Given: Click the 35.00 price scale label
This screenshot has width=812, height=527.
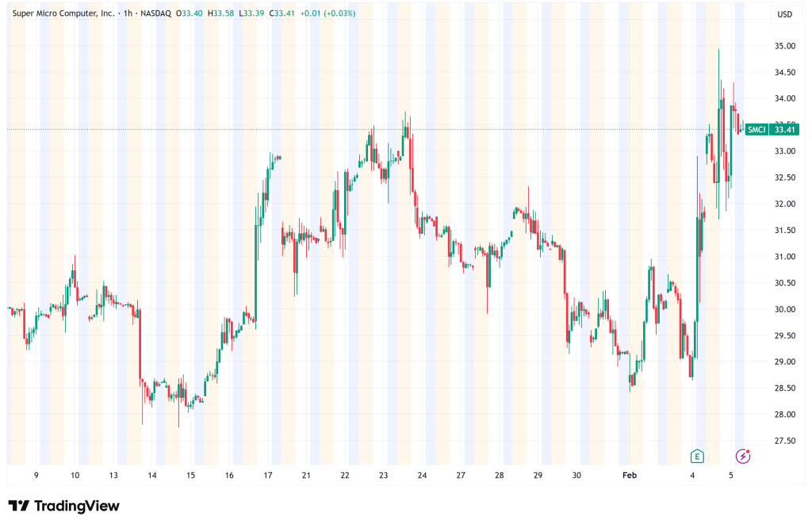Looking at the screenshot, I should pyautogui.click(x=785, y=46).
